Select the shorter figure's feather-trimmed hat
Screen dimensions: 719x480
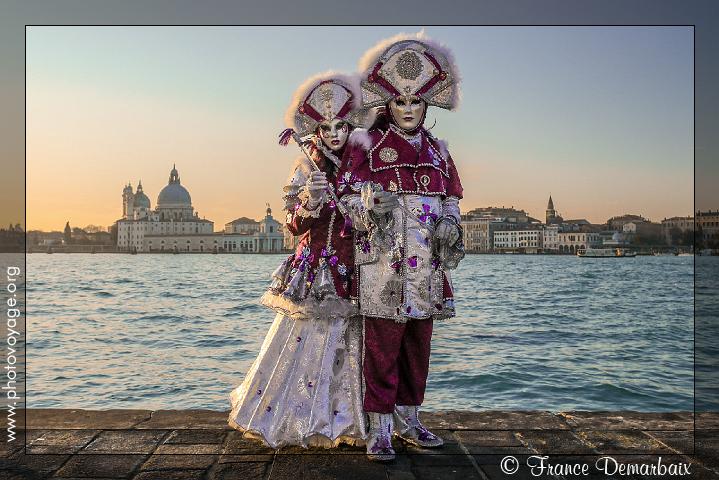pyautogui.click(x=323, y=98)
